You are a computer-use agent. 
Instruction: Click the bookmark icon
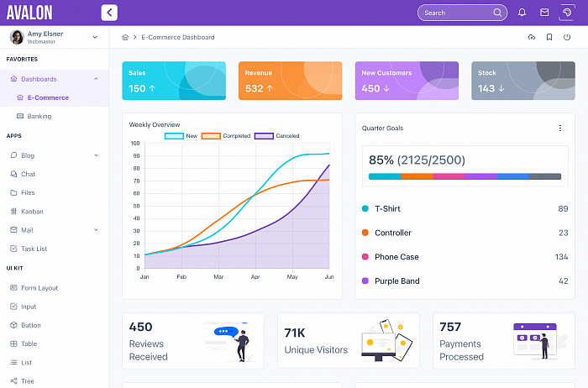pos(549,37)
